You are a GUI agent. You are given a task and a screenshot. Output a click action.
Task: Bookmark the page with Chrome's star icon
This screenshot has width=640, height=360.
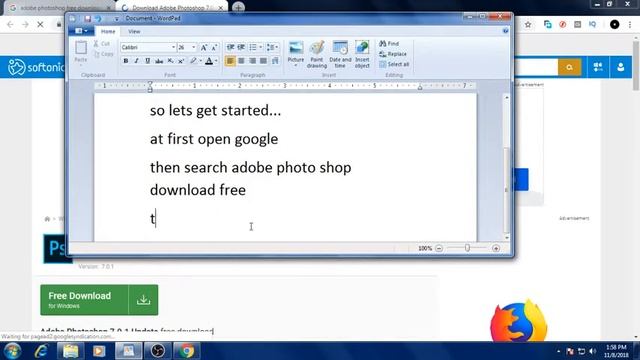[x=528, y=25]
